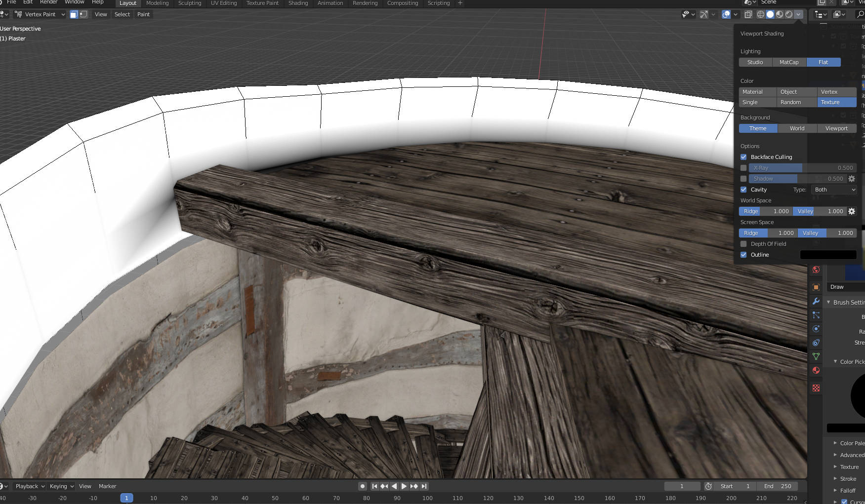The image size is (865, 504).
Task: Switch viewport to wireframe shading
Action: [x=761, y=14]
